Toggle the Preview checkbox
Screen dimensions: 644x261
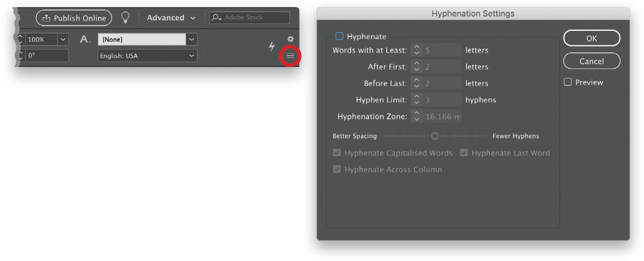[x=568, y=82]
